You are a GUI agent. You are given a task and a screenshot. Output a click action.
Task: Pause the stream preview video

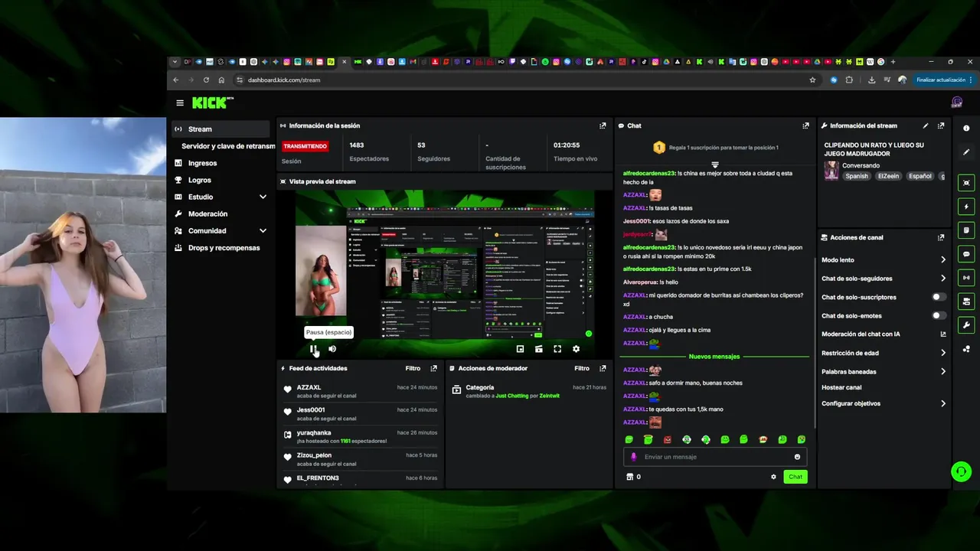tap(313, 349)
